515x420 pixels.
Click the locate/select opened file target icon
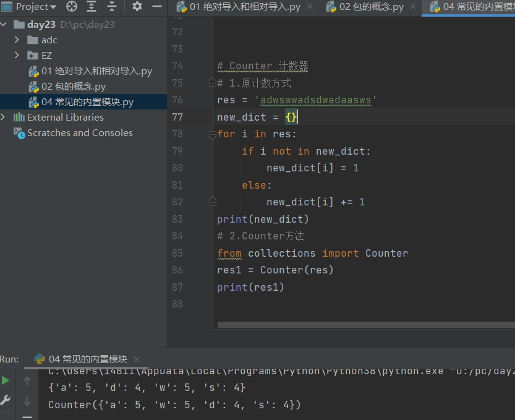pos(72,7)
